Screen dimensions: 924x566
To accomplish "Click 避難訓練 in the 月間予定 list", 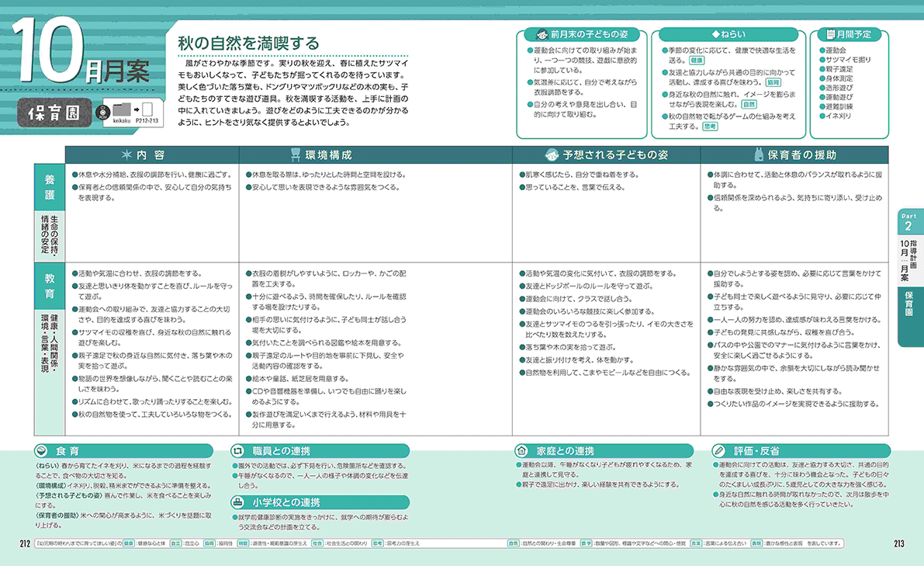I will (839, 106).
